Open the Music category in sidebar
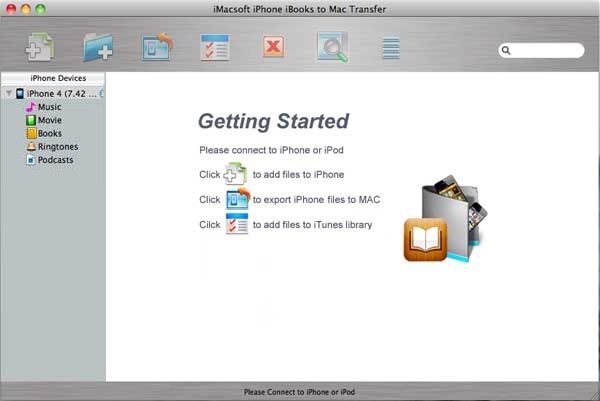The width and height of the screenshot is (600, 401). 49,107
